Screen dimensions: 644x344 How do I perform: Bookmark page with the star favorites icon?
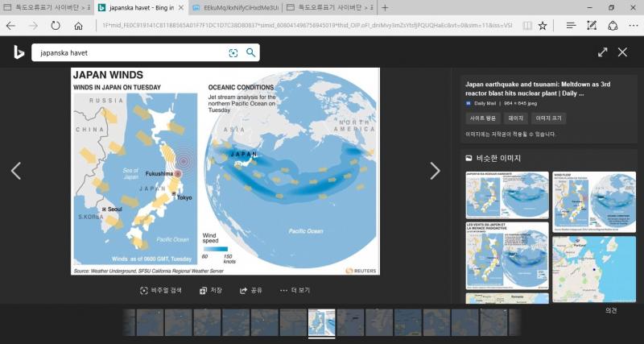click(543, 26)
